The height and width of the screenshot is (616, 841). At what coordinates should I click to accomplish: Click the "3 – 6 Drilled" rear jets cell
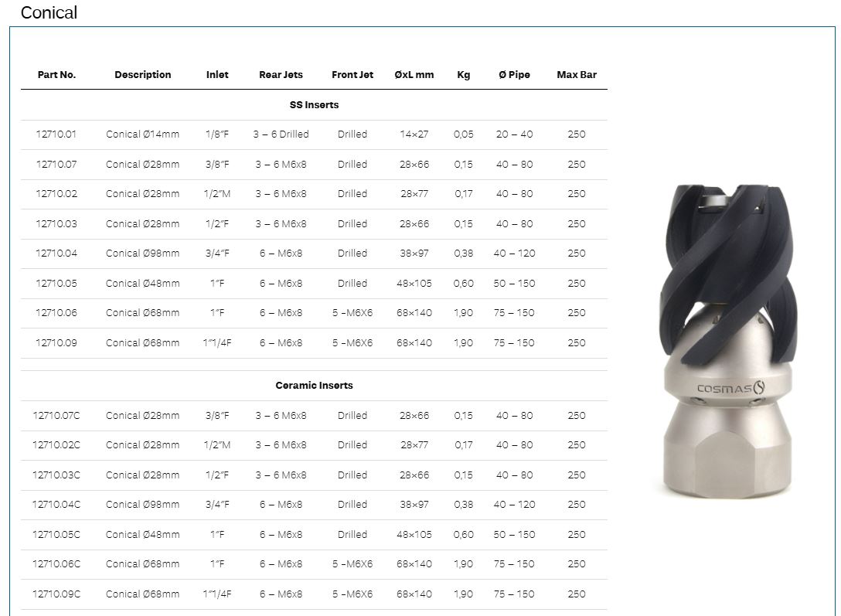[281, 134]
